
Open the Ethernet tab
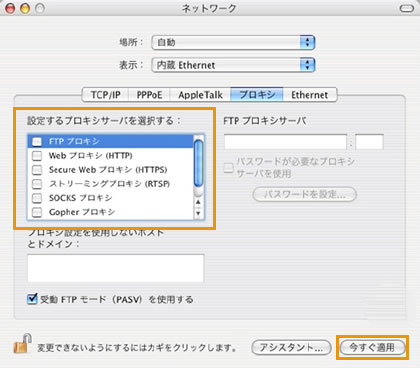pos(310,95)
